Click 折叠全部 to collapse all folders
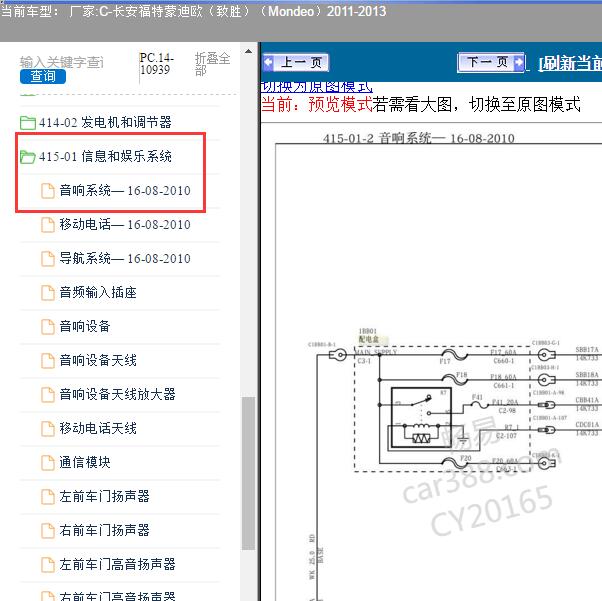 click(x=212, y=64)
